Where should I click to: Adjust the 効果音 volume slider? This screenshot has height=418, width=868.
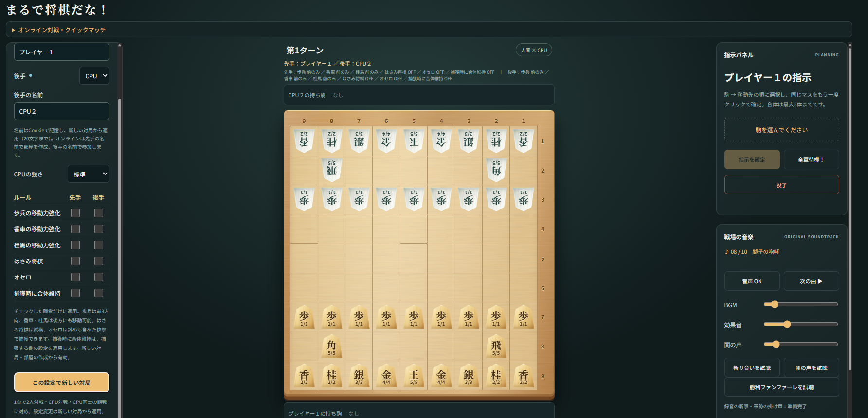pos(801,324)
